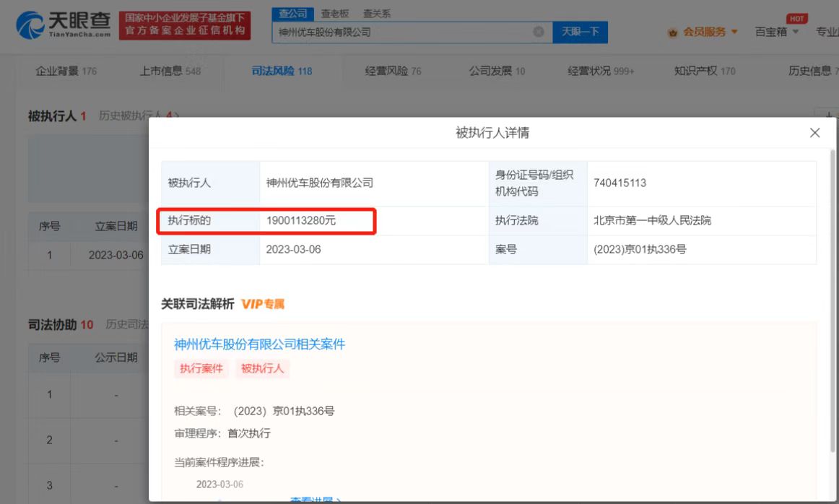Click row number 2 in the 司法协助 table
Image resolution: width=839 pixels, height=504 pixels.
pyautogui.click(x=49, y=440)
